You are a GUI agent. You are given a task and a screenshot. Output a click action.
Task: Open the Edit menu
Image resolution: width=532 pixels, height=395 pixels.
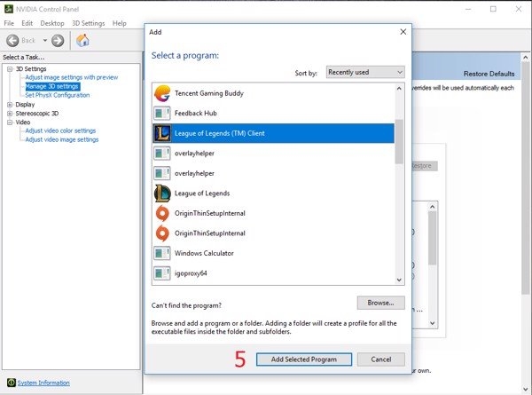(27, 23)
